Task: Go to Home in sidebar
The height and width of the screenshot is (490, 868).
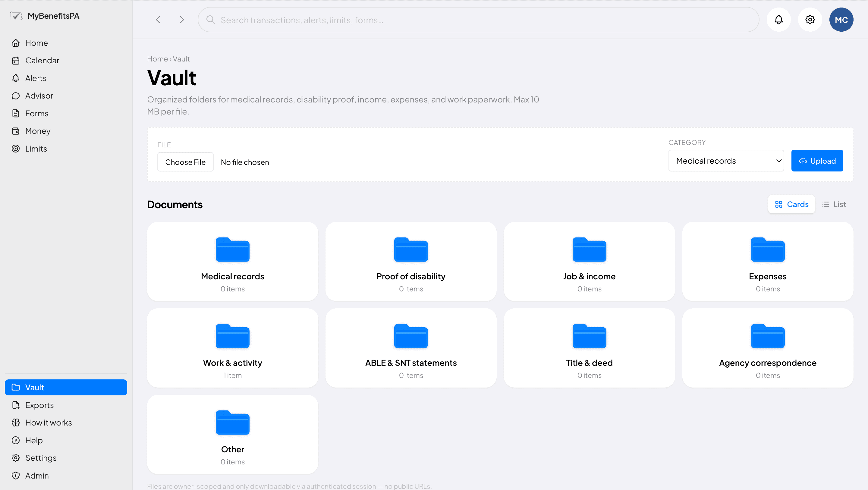Action: pos(66,43)
